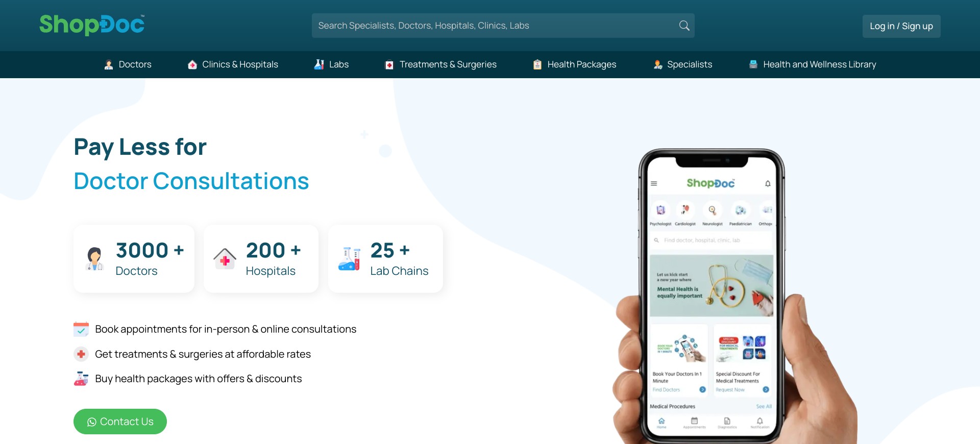Viewport: 980px width, 444px height.
Task: Click Get treatments & surgeries text
Action: [203, 354]
